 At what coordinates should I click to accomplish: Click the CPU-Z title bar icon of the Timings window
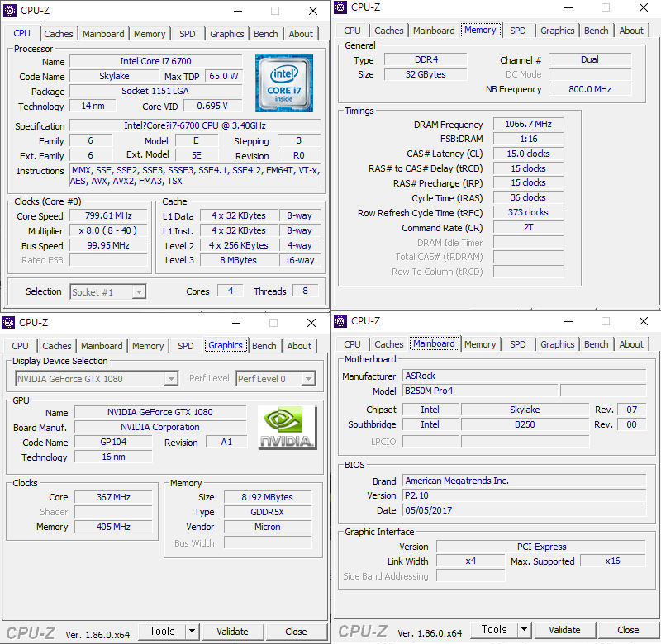pos(340,7)
